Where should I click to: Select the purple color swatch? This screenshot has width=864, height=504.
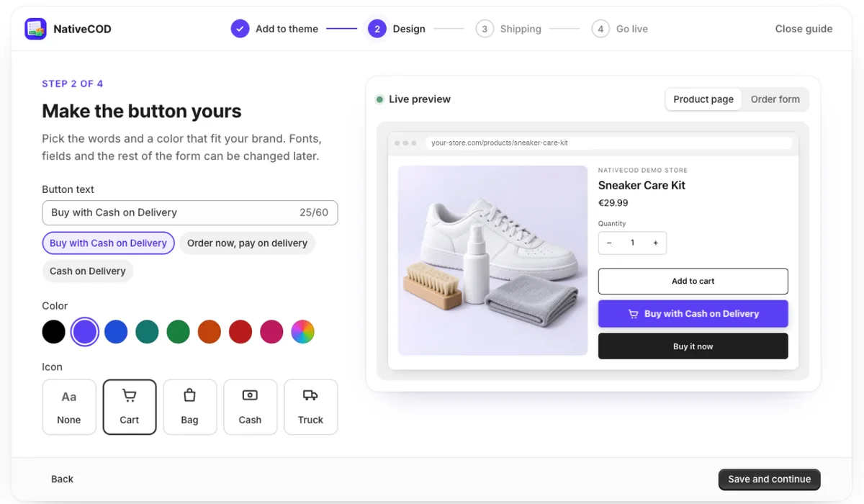click(85, 332)
